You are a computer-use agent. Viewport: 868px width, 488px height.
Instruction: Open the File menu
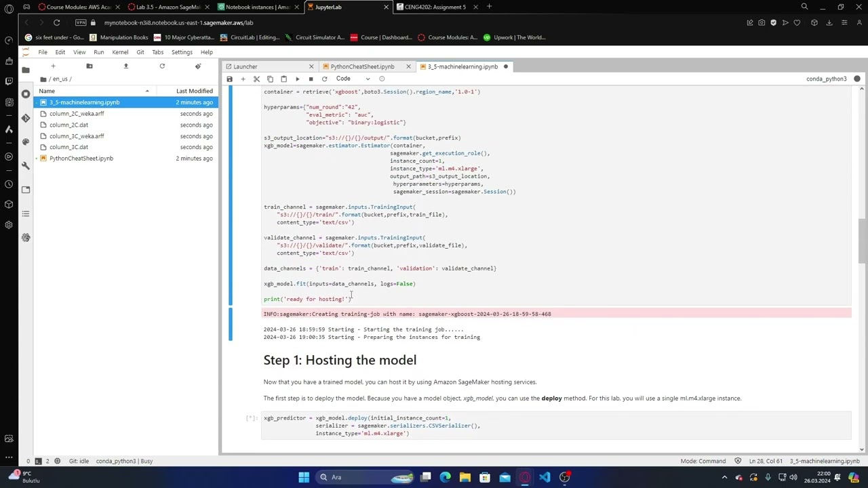(43, 52)
